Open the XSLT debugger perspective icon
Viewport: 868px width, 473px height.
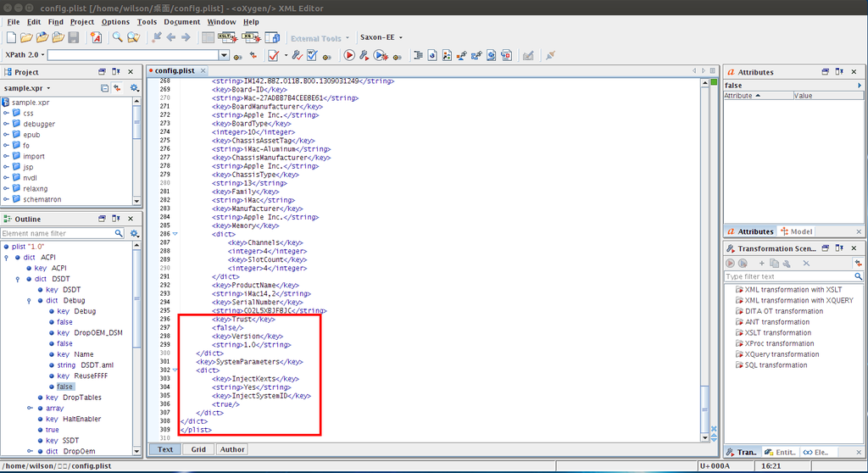[x=227, y=37]
